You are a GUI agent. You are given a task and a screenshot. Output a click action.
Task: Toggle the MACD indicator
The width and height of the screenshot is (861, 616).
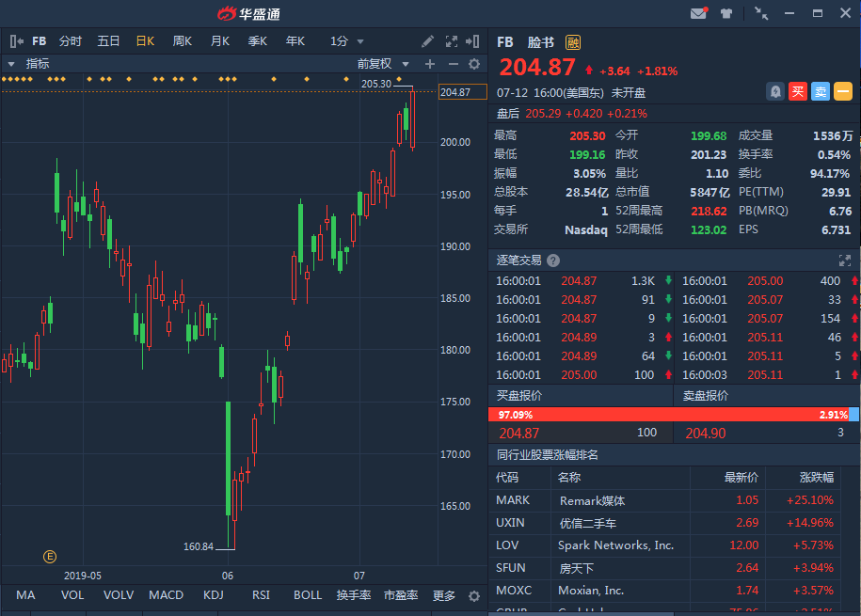pyautogui.click(x=166, y=595)
